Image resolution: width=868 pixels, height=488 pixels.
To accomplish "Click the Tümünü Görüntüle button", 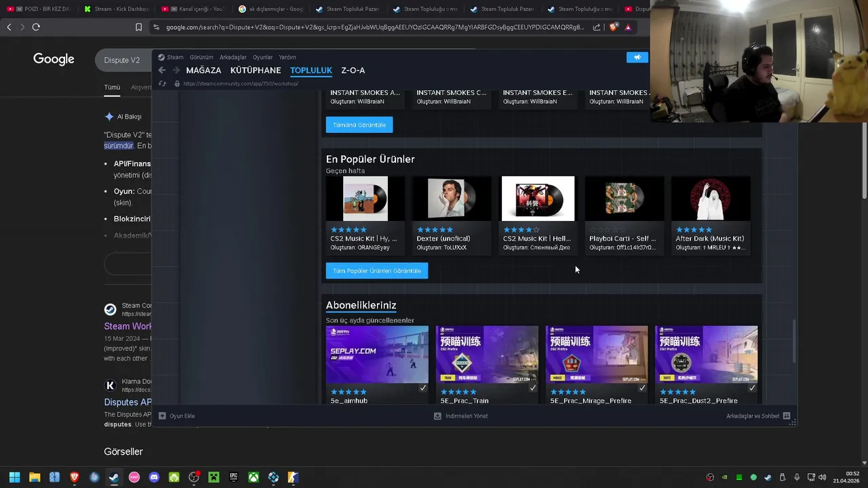I will 359,125.
